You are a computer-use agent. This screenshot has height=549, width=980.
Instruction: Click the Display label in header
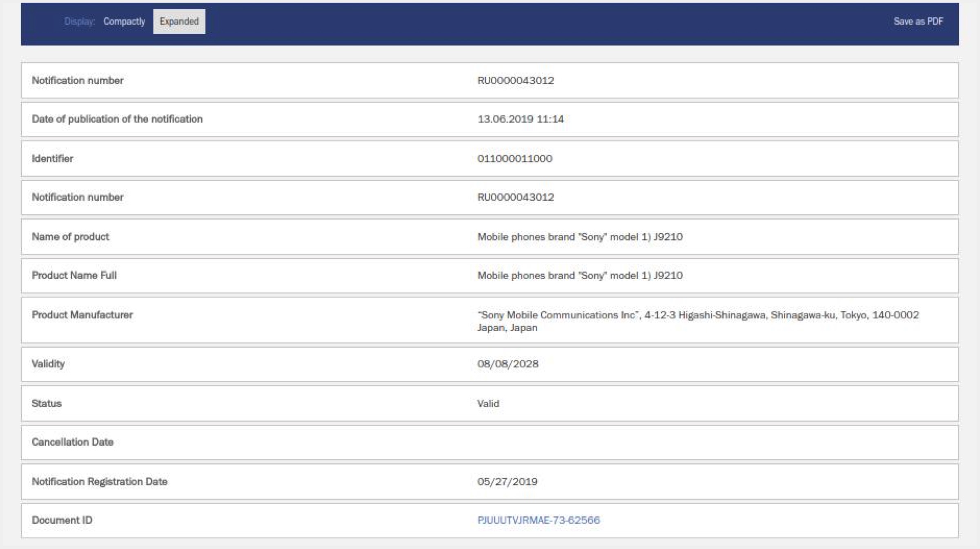point(79,21)
